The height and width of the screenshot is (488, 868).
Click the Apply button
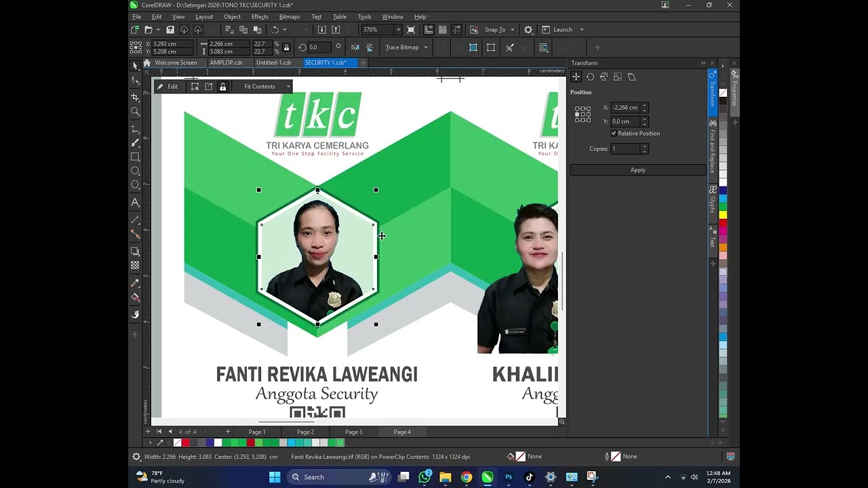click(637, 170)
